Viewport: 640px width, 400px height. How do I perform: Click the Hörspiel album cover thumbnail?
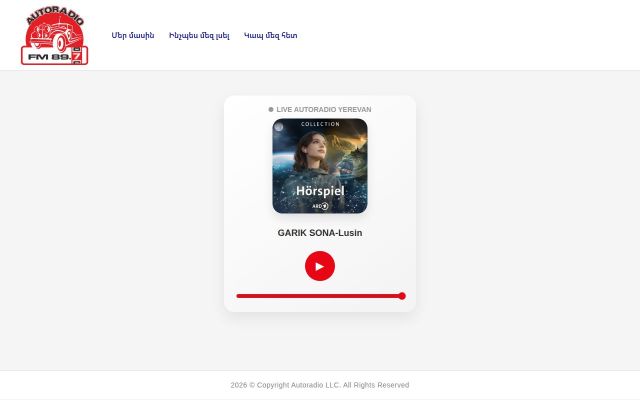click(320, 166)
